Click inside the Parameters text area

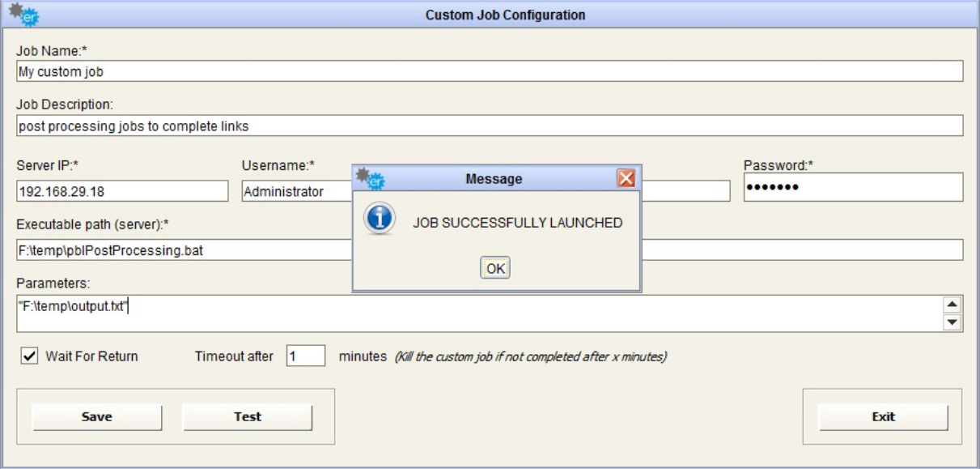click(x=477, y=313)
